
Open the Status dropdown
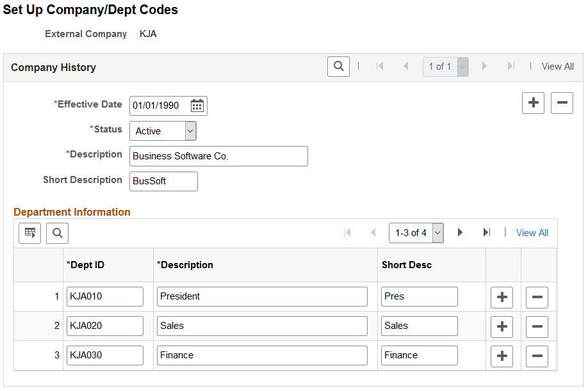189,131
